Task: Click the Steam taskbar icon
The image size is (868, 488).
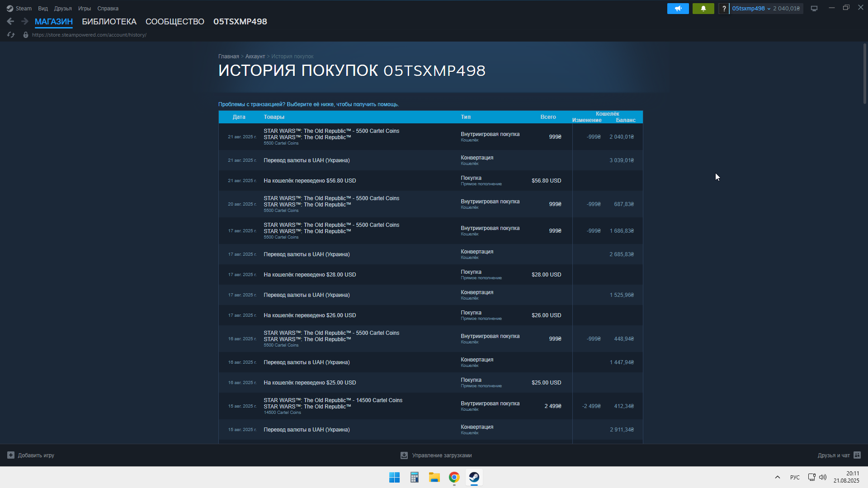Action: click(x=474, y=477)
